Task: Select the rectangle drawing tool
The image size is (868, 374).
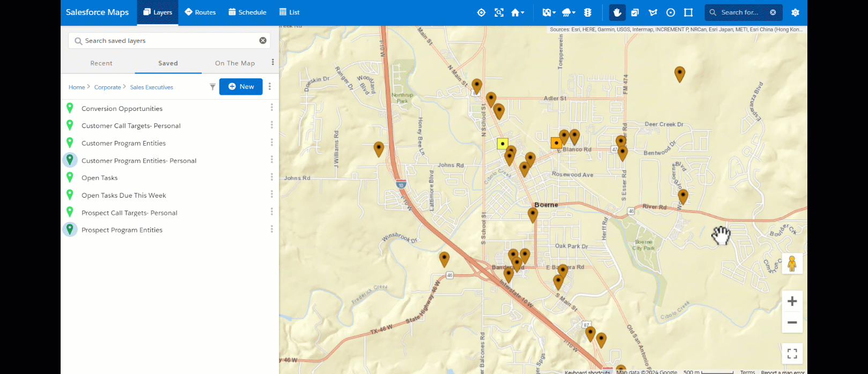Action: (x=688, y=12)
